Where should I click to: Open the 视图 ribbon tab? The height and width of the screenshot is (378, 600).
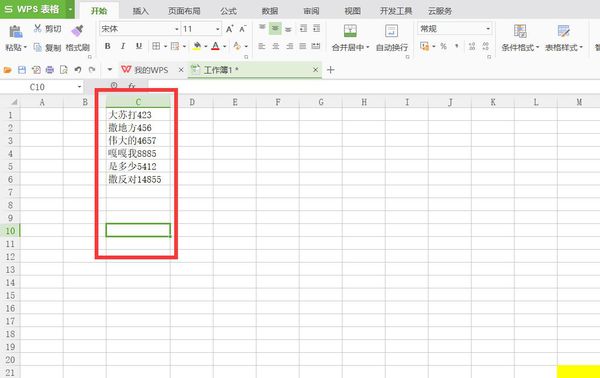(352, 11)
